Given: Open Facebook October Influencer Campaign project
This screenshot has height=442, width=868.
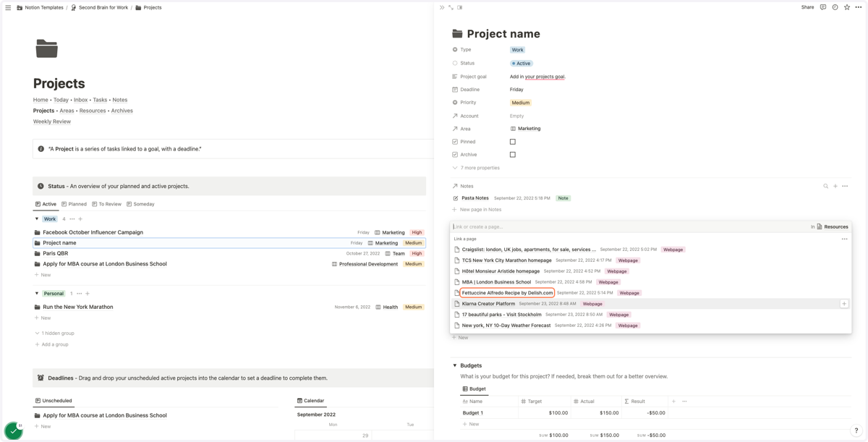Looking at the screenshot, I should tap(93, 232).
